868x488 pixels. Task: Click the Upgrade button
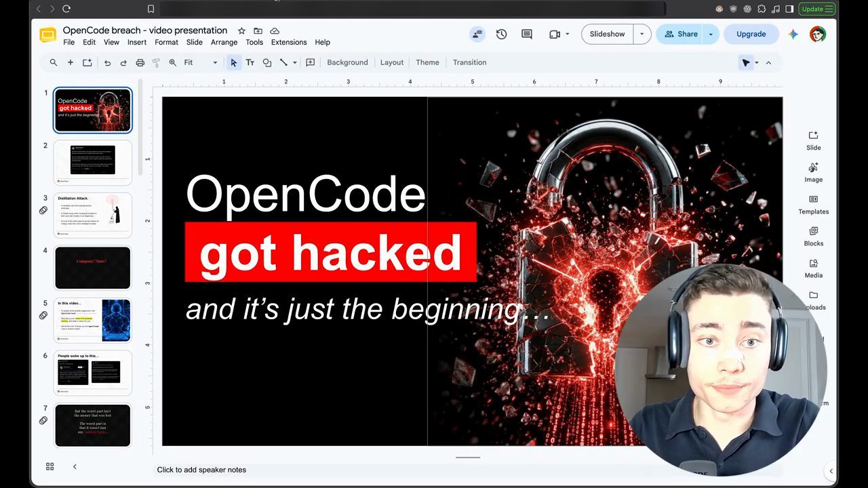click(x=751, y=34)
